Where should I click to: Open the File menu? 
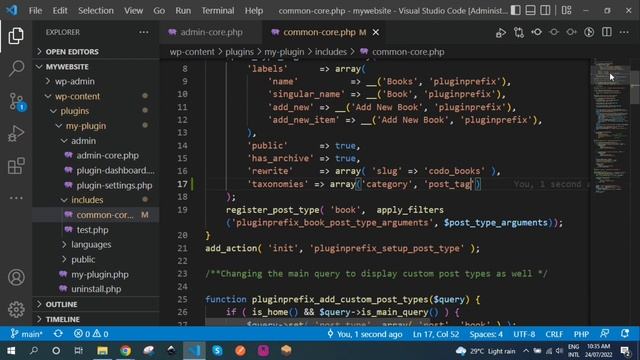(x=35, y=11)
